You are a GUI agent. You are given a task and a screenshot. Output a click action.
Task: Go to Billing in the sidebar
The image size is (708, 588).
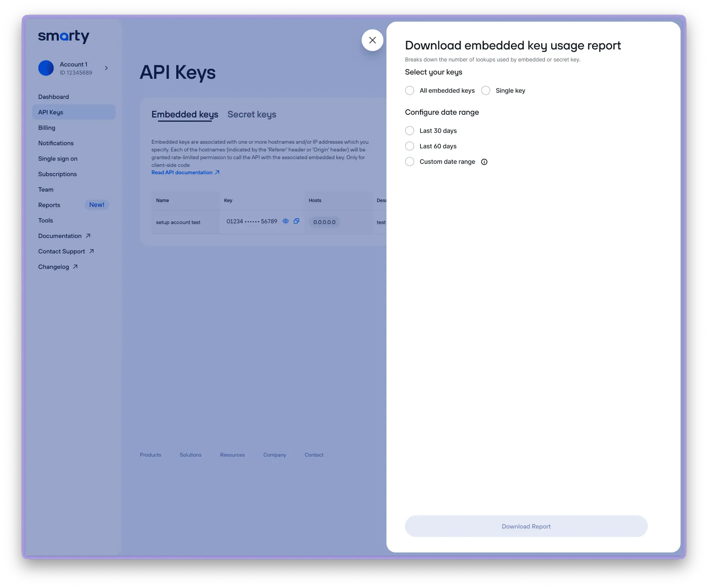47,128
